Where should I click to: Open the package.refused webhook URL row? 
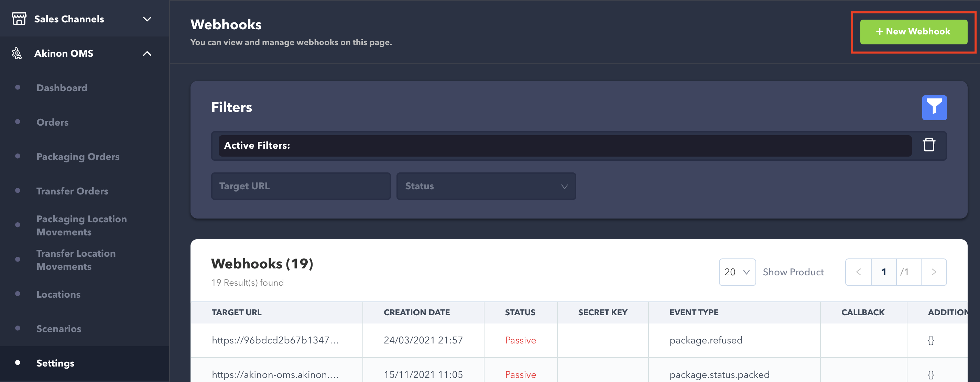pos(275,340)
